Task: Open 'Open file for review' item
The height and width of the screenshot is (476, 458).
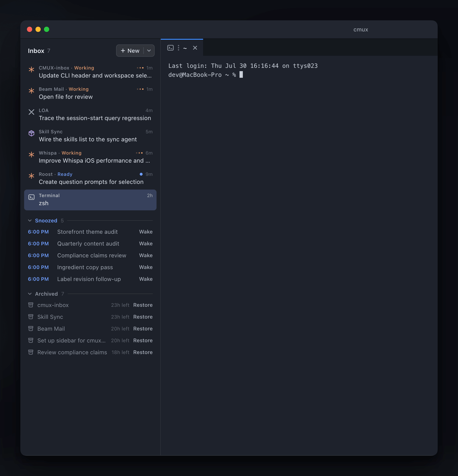Action: tap(90, 93)
